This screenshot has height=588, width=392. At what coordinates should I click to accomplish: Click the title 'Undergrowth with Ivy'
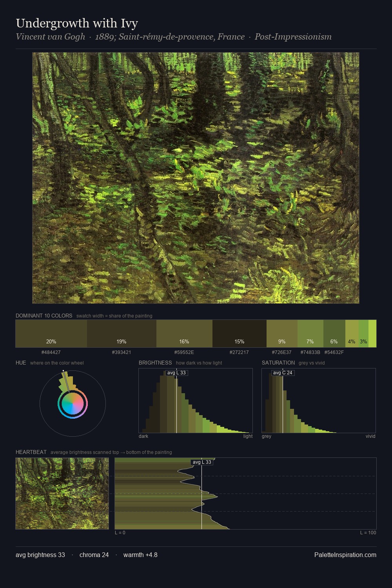click(x=77, y=23)
